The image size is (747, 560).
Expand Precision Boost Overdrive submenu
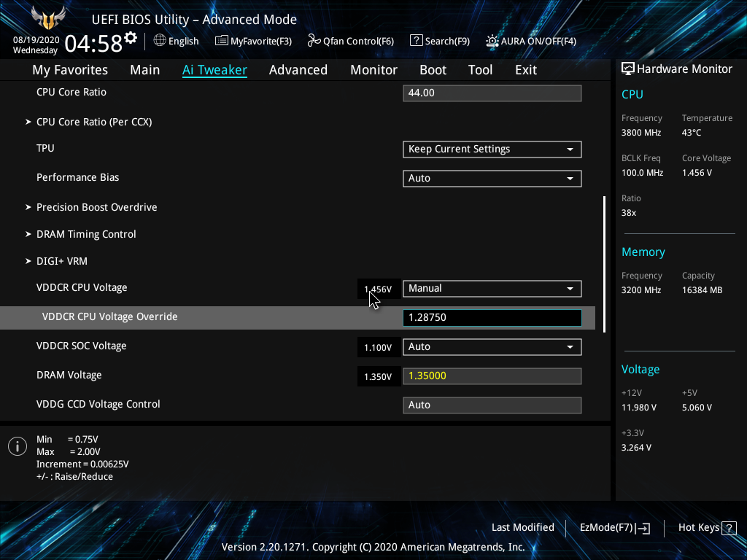[96, 207]
